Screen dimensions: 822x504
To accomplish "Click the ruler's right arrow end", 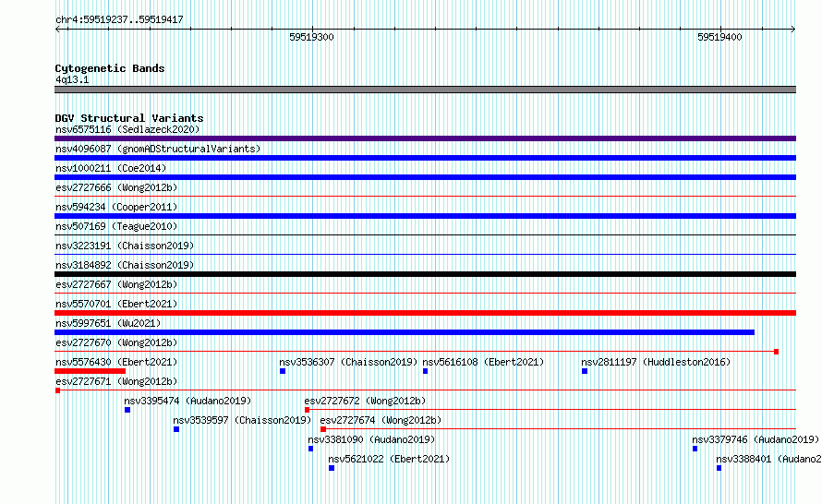I will 793,30.
